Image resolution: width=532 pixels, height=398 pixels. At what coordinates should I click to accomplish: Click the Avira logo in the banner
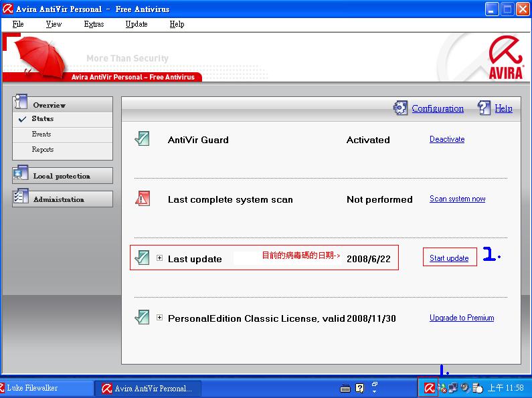[505, 58]
